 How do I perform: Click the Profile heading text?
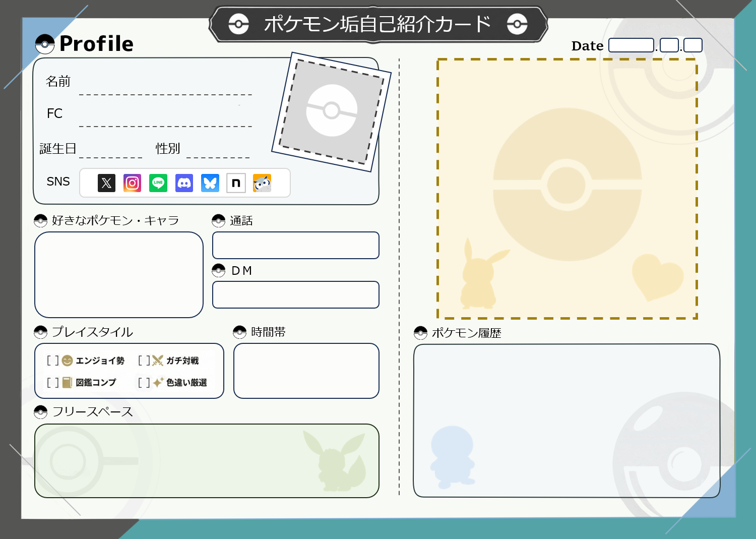click(96, 44)
